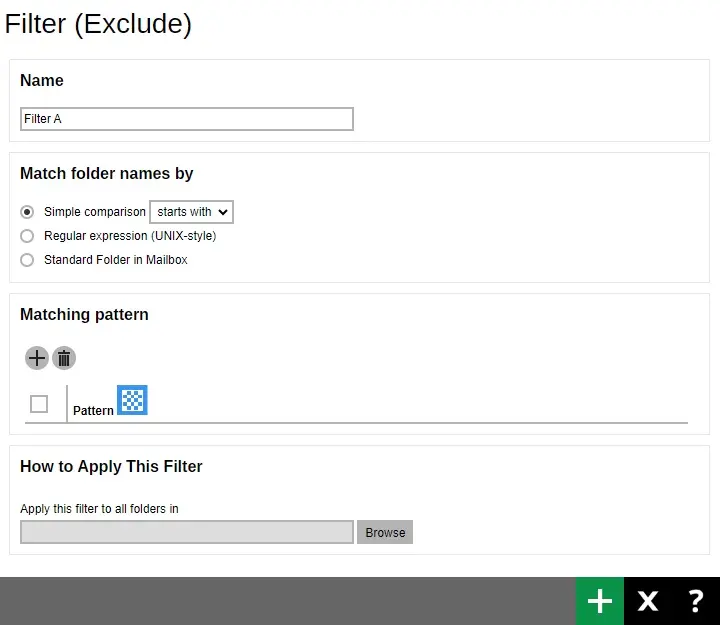The height and width of the screenshot is (625, 720).
Task: Select Simple comparison radio button
Action: (27, 212)
